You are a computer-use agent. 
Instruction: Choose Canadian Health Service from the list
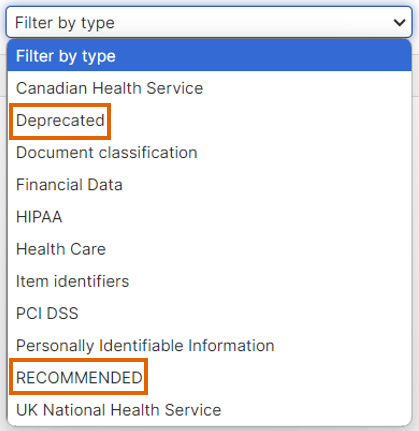point(209,88)
